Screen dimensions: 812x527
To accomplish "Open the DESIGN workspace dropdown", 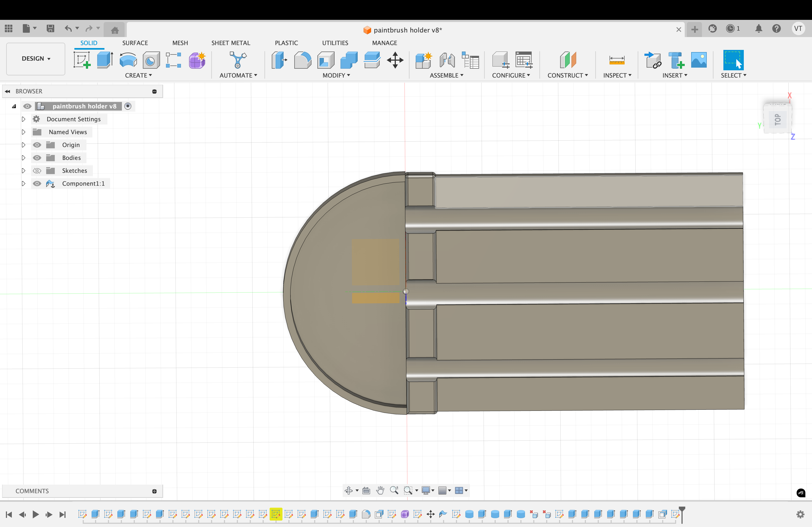I will 36,59.
